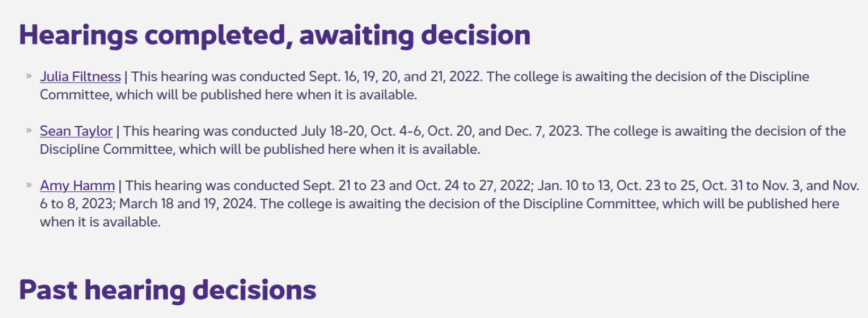The height and width of the screenshot is (318, 868).
Task: Open the Amy Hamm link
Action: pyautogui.click(x=77, y=186)
